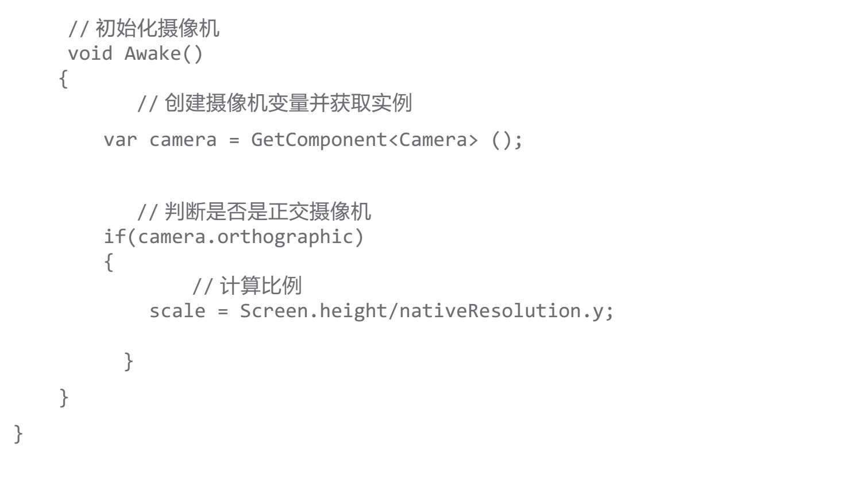Click the comment 判断是否是正交摄像机

pos(254,211)
